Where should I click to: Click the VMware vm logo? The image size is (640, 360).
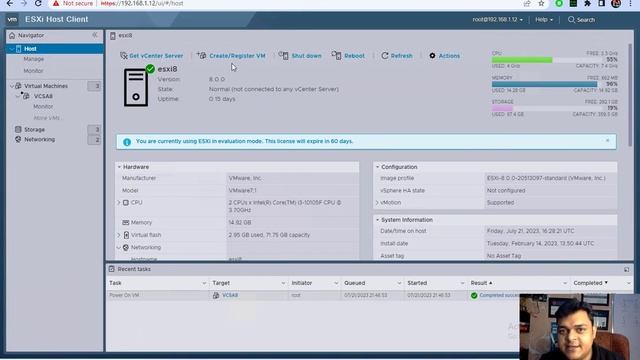coord(12,19)
